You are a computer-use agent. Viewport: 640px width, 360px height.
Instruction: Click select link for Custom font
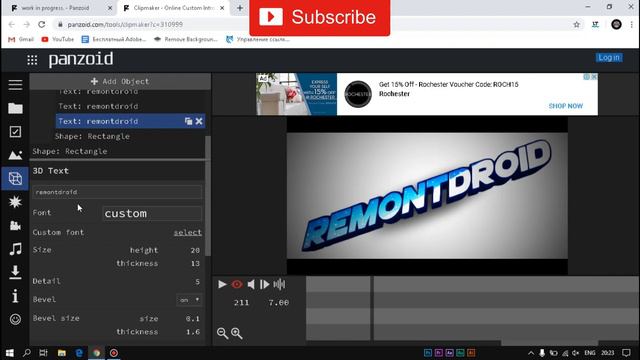[188, 232]
